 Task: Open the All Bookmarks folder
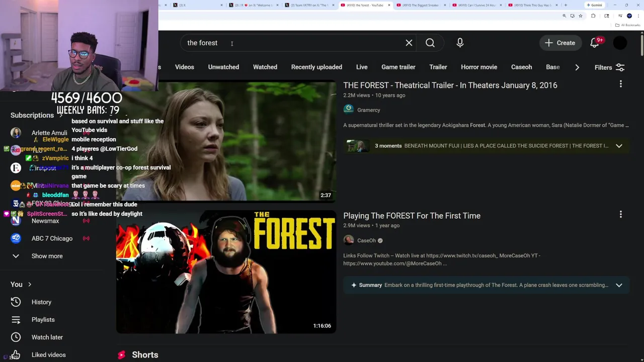[628, 25]
